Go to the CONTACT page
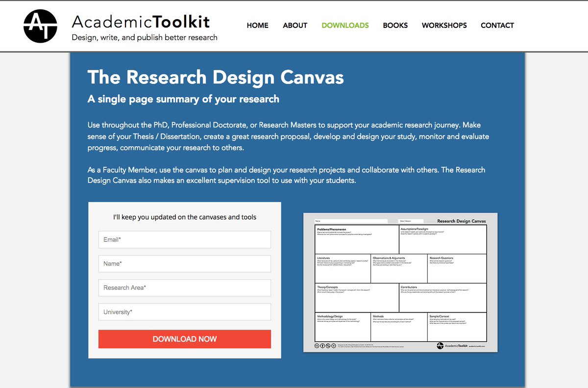Image resolution: width=588 pixels, height=388 pixels. (497, 26)
